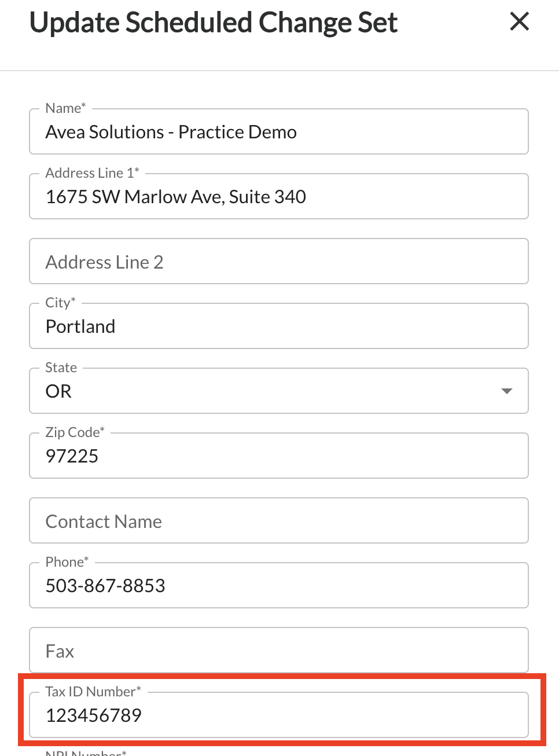Viewport: 559px width, 756px height.
Task: Select the City field showing Portland
Action: coord(279,326)
